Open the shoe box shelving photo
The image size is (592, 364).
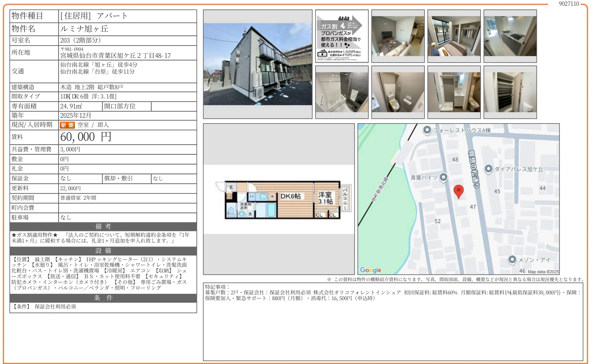tap(510, 92)
